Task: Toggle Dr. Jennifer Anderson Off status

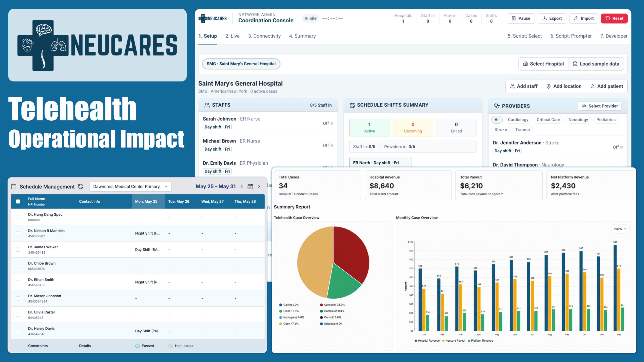Action: point(618,147)
